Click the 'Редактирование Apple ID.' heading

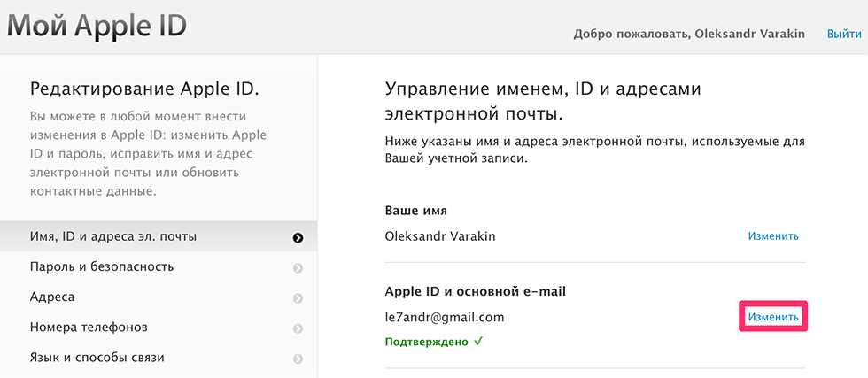144,89
